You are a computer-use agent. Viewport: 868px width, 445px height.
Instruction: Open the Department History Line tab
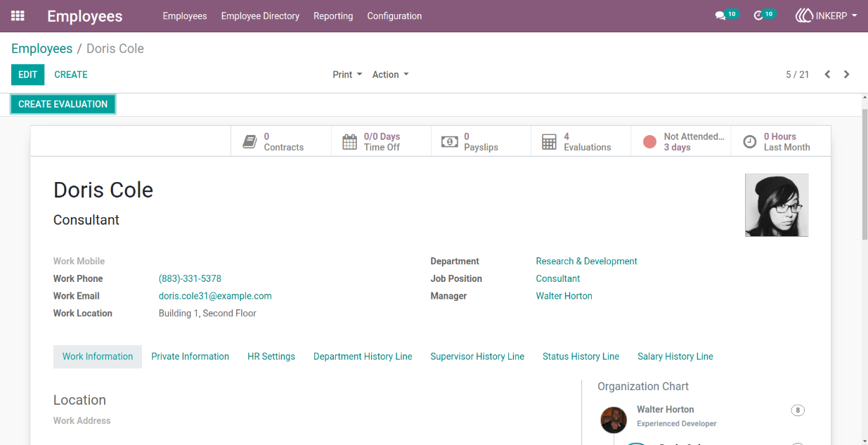(x=363, y=356)
